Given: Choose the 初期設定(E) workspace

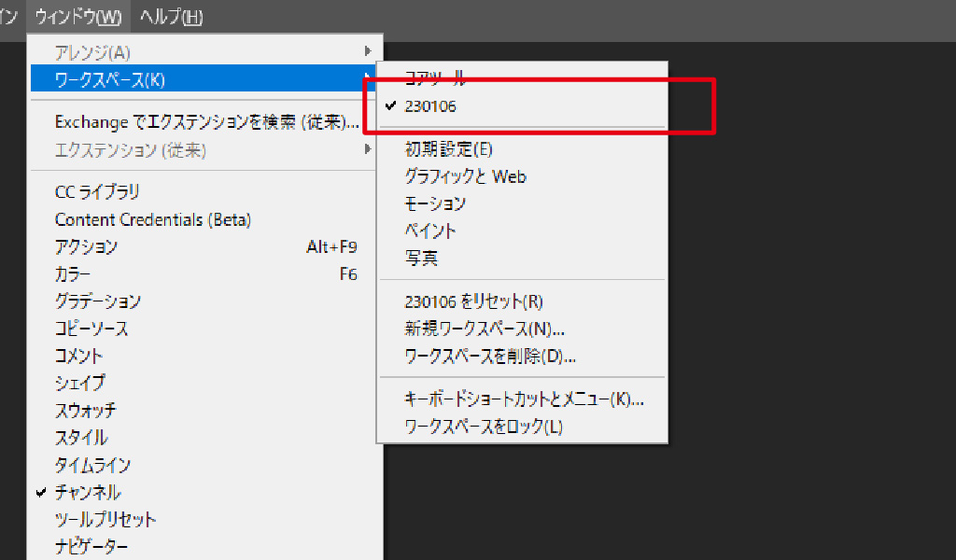Looking at the screenshot, I should [448, 149].
